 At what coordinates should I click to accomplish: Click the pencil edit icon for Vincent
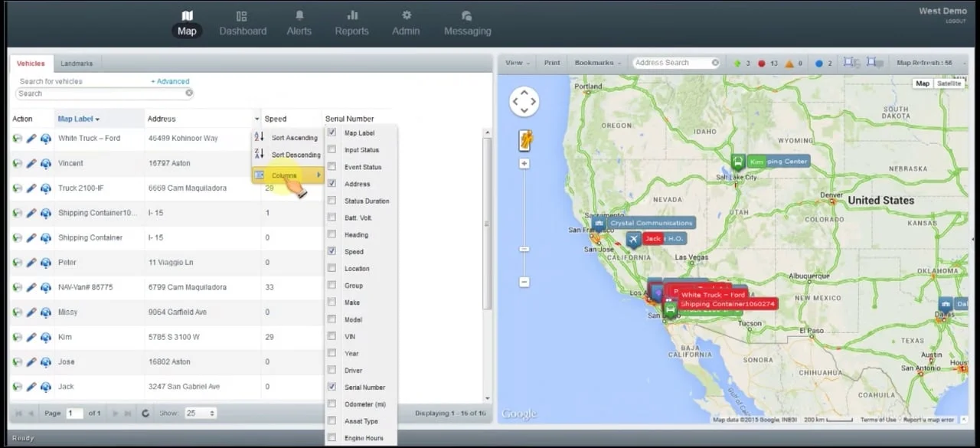(31, 163)
